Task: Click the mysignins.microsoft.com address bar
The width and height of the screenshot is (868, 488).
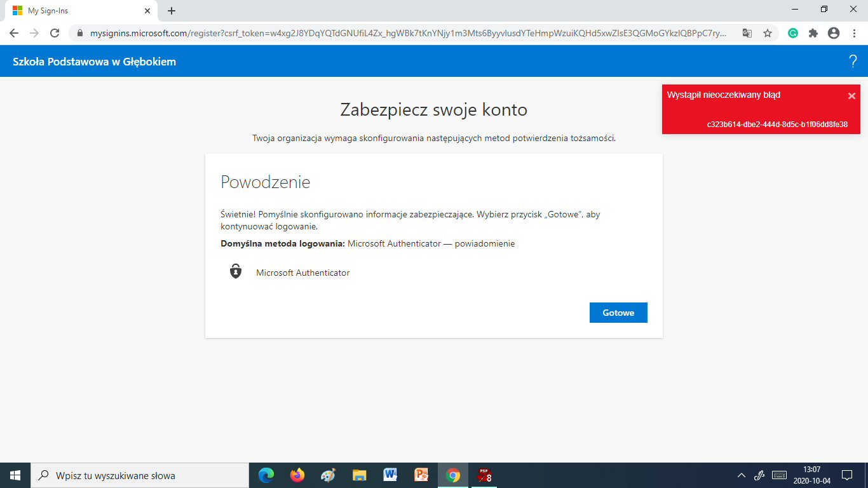Action: point(407,33)
